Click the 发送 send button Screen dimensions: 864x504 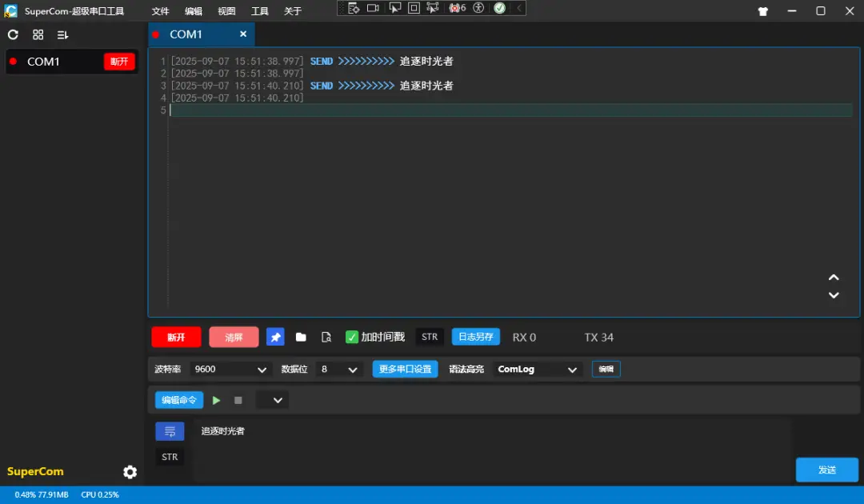tap(826, 470)
